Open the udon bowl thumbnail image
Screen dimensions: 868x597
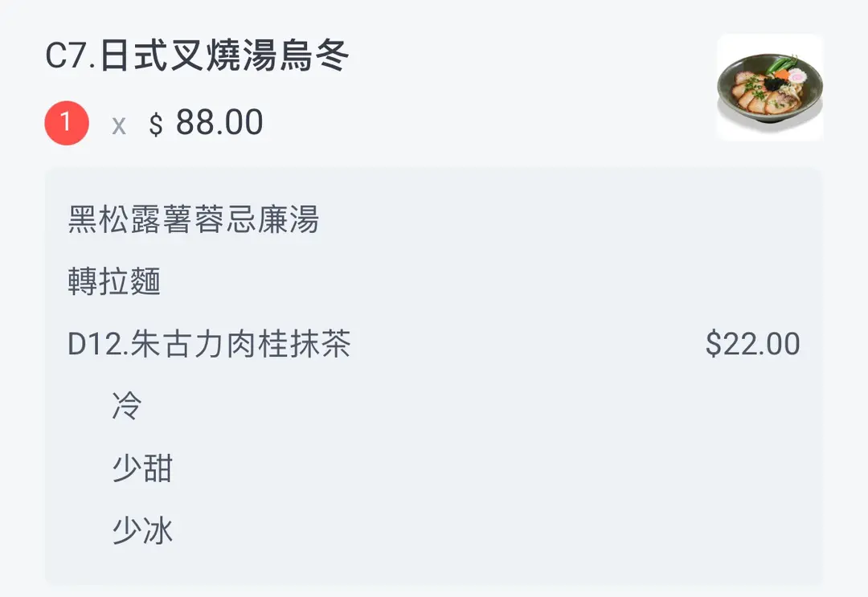[x=769, y=87]
